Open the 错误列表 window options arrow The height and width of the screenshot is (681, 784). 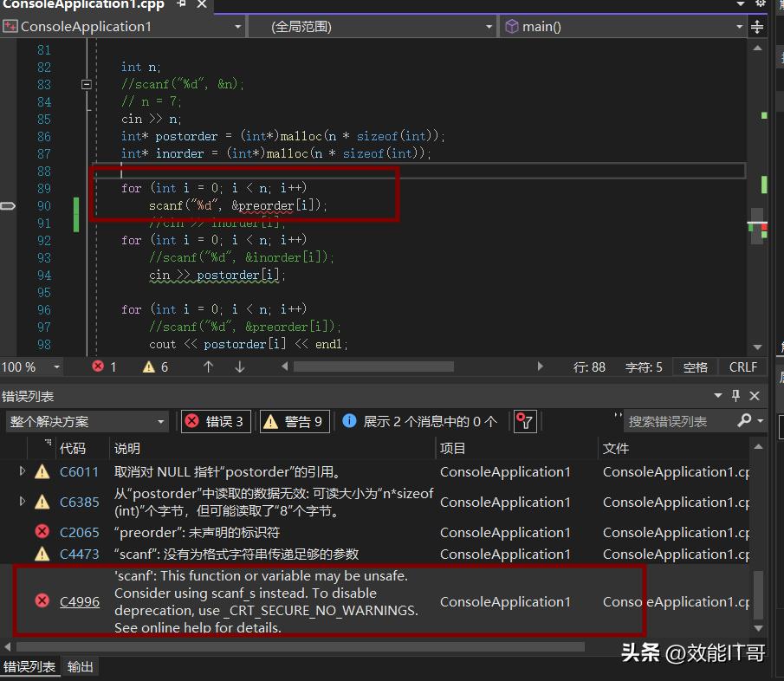point(718,395)
